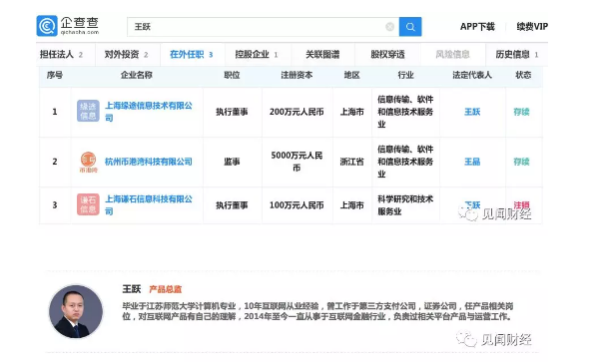
Task: Click the 上海绿途信息 company logo
Action: [88, 111]
